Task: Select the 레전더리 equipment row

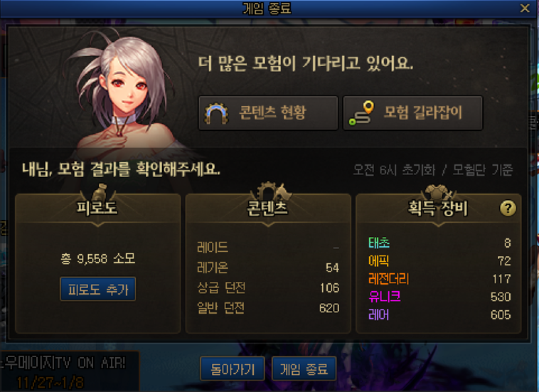Action: point(439,279)
